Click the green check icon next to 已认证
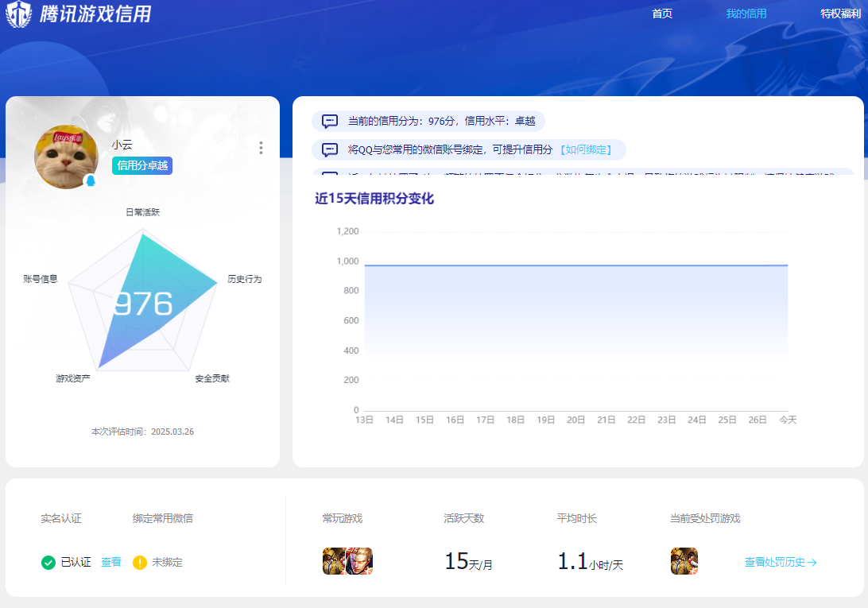The image size is (868, 608). click(48, 563)
